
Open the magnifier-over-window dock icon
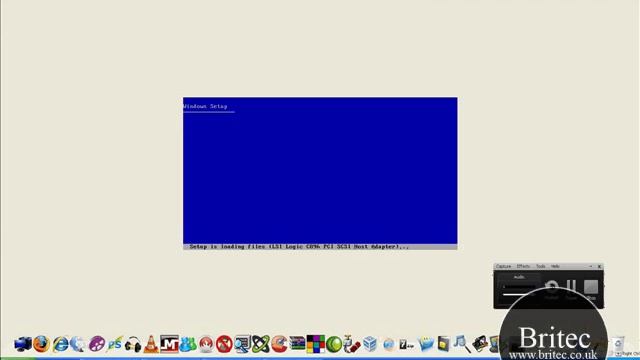pyautogui.click(x=242, y=344)
